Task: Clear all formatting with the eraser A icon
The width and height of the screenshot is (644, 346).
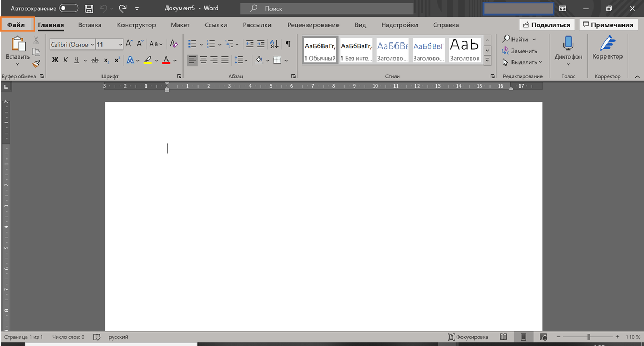Action: pos(173,44)
